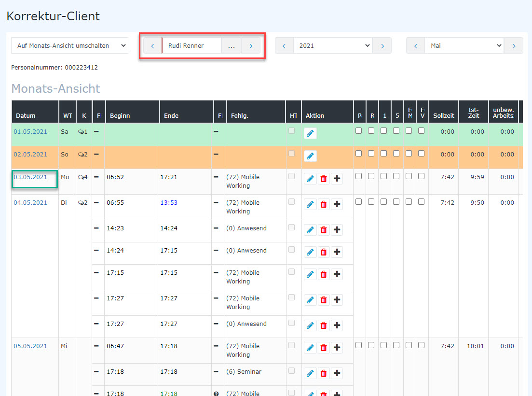Viewport: 532px width, 396px height.
Task: Edit the 02.05.2021 entry with the pencil icon
Action: tap(310, 156)
